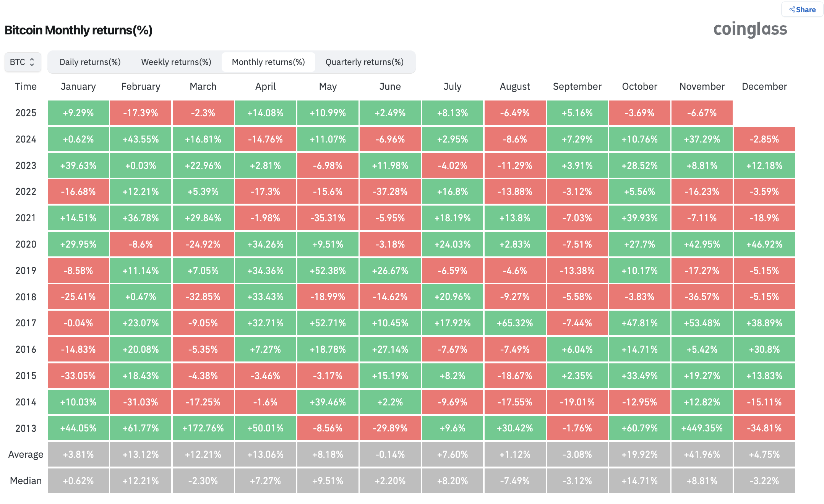Click the 2024 December -2.85% cell
The width and height of the screenshot is (824, 504).
tap(764, 139)
